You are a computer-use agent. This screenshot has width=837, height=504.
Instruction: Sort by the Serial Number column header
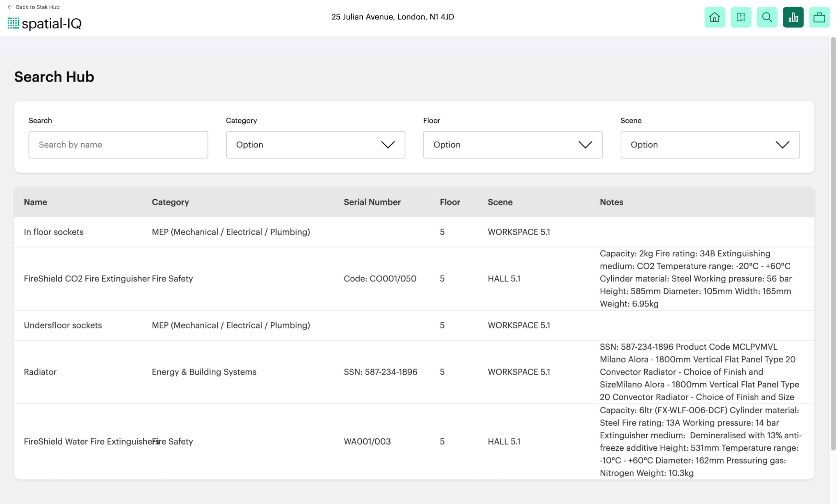click(372, 202)
